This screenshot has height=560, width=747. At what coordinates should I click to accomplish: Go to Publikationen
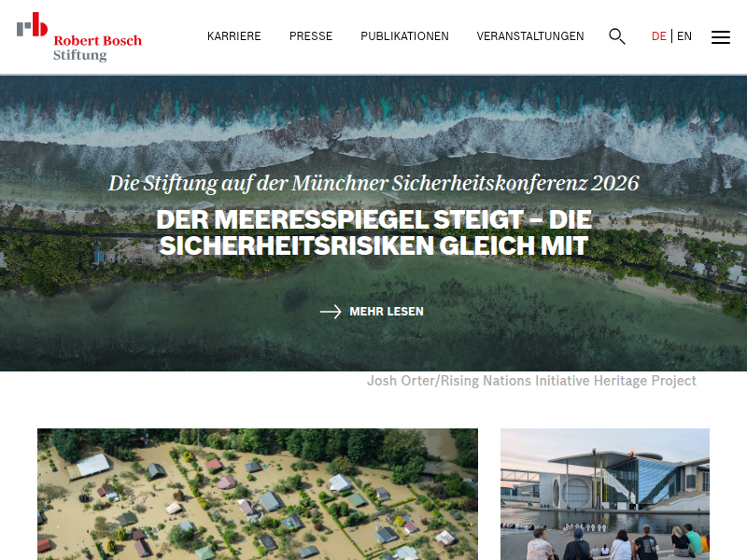[404, 36]
